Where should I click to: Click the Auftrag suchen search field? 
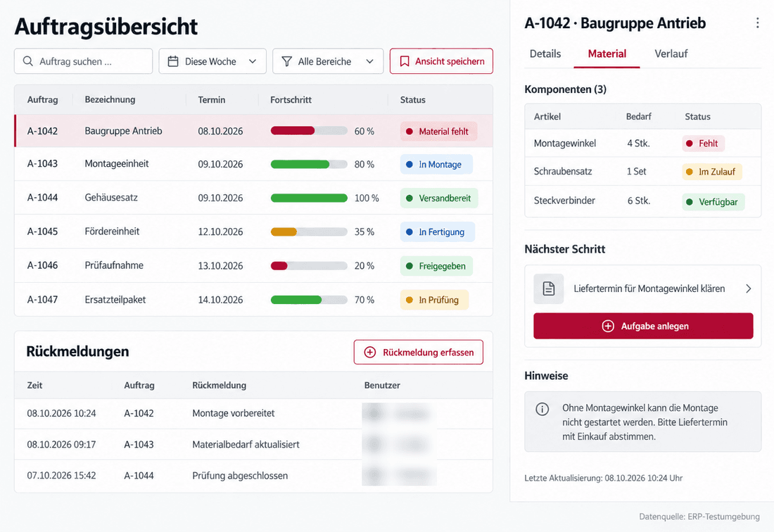pyautogui.click(x=84, y=61)
